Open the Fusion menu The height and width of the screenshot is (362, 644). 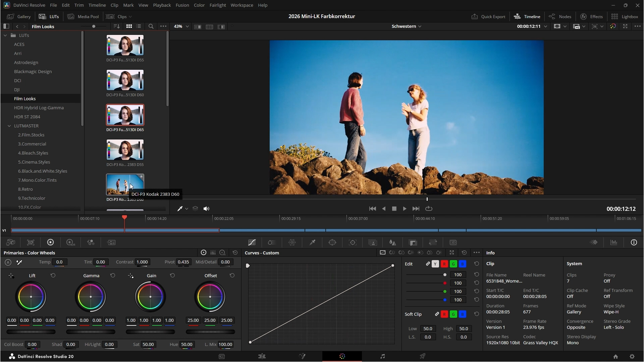click(x=182, y=5)
